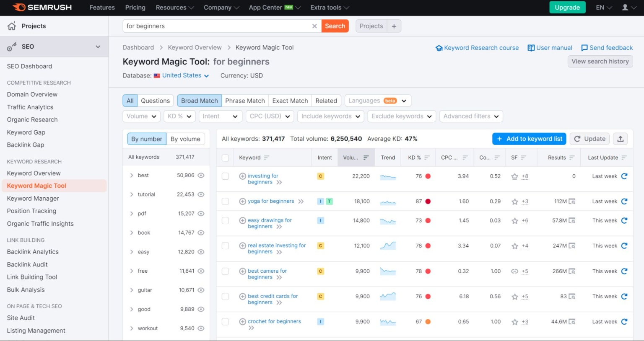Open the United States database dropdown

click(185, 76)
